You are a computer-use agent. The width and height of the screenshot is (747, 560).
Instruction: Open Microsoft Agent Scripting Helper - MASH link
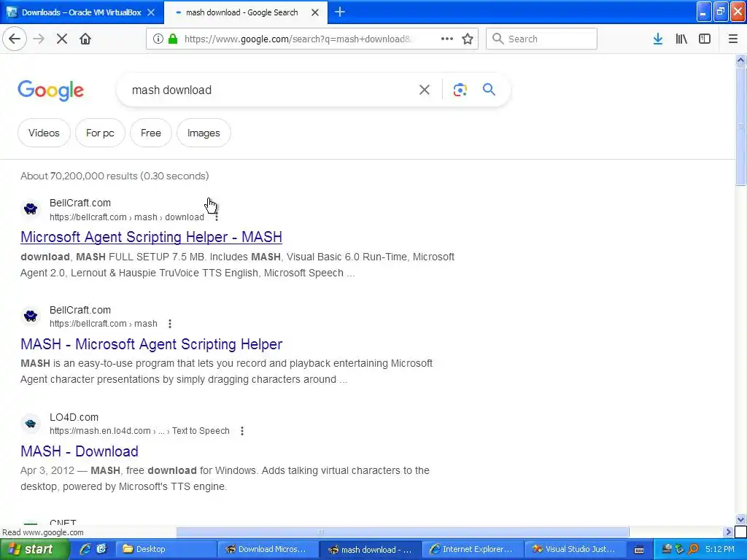151,237
